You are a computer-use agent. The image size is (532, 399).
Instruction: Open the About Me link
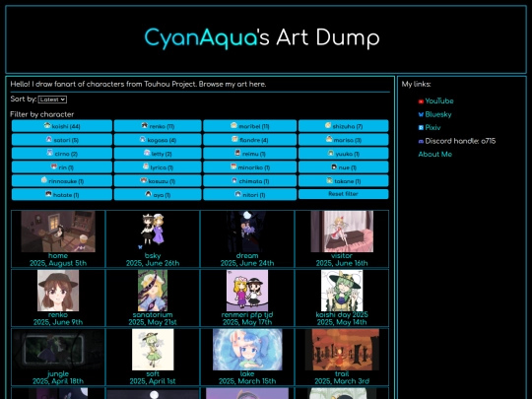[x=435, y=154]
